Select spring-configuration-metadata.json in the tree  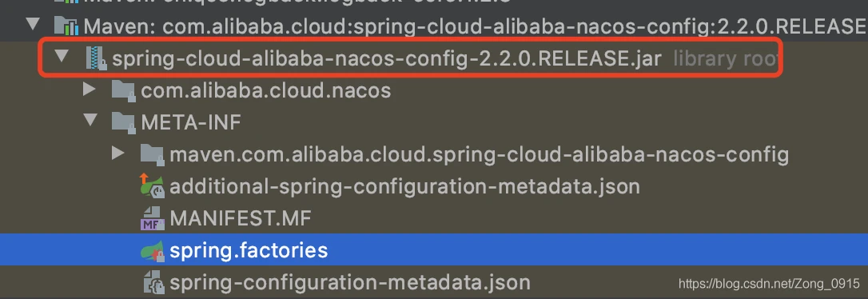[350, 282]
